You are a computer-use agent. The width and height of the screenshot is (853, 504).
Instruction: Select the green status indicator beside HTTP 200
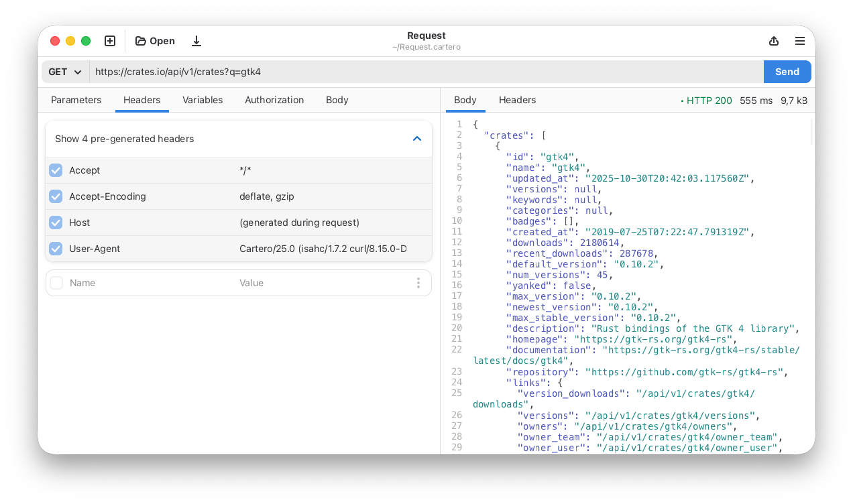(x=681, y=100)
